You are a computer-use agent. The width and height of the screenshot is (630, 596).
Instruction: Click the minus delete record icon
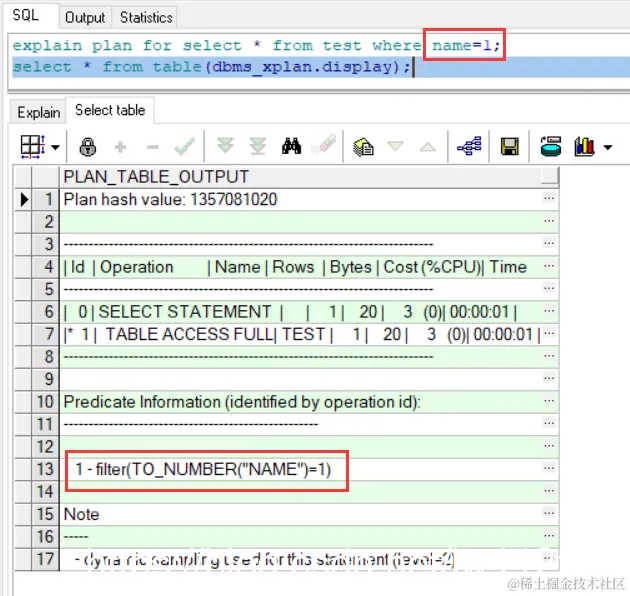153,147
